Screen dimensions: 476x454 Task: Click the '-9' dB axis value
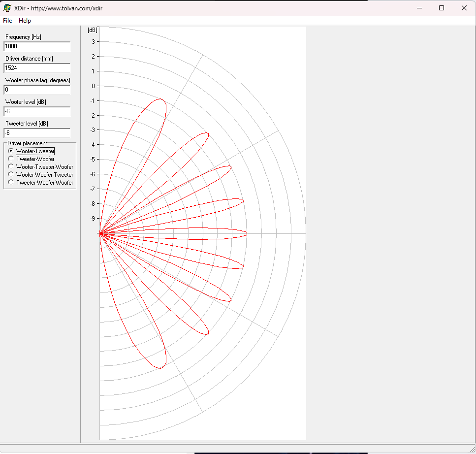pyautogui.click(x=93, y=218)
